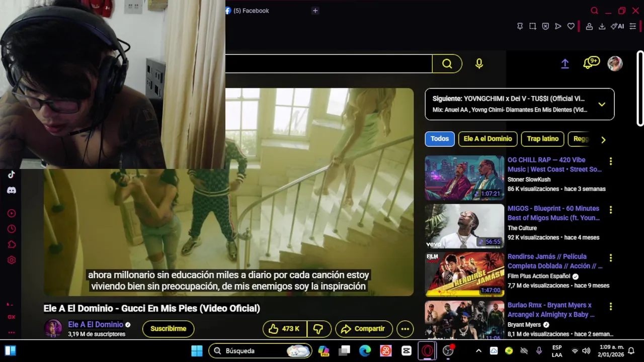Image resolution: width=644 pixels, height=362 pixels.
Task: Open CapCut from the taskbar
Action: pos(407,351)
